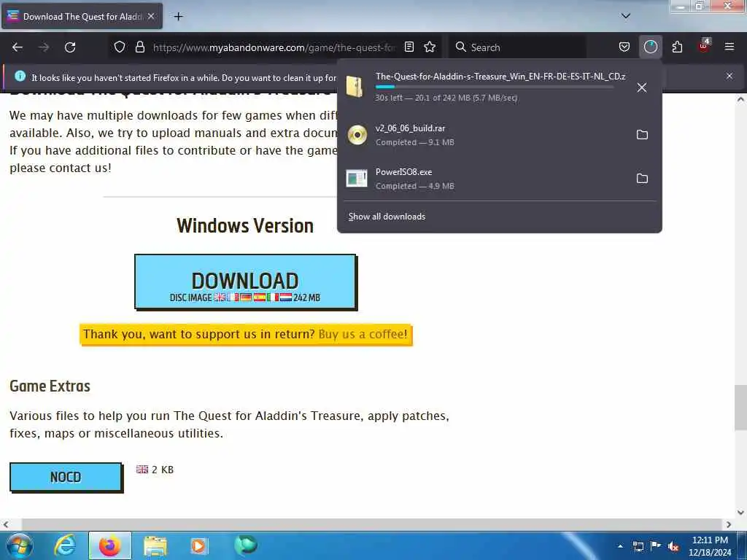Dismiss the Firefox cleanup notification bar

click(x=729, y=76)
